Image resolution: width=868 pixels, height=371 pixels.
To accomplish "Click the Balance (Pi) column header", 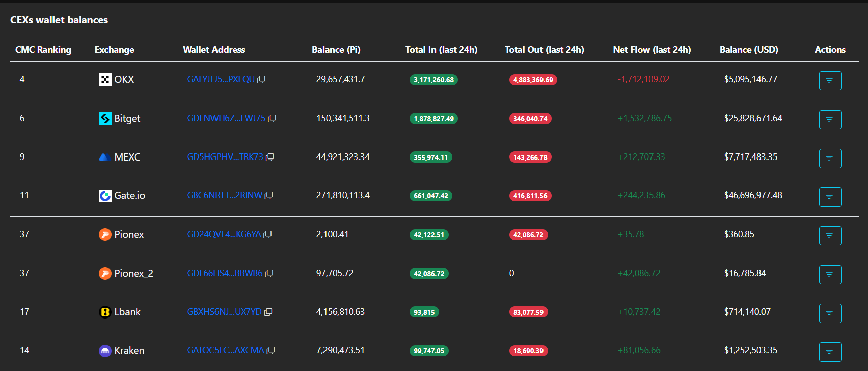I will pos(336,50).
